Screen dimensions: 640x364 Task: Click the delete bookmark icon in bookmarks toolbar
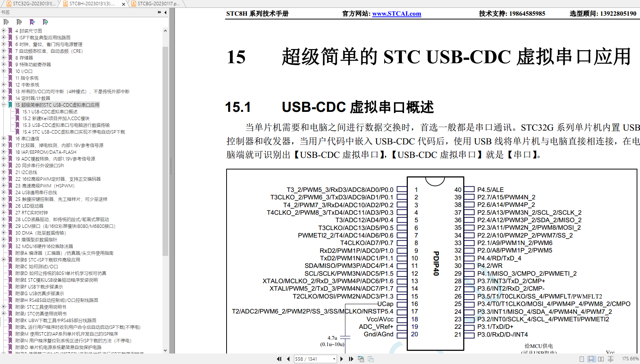(x=6, y=22)
